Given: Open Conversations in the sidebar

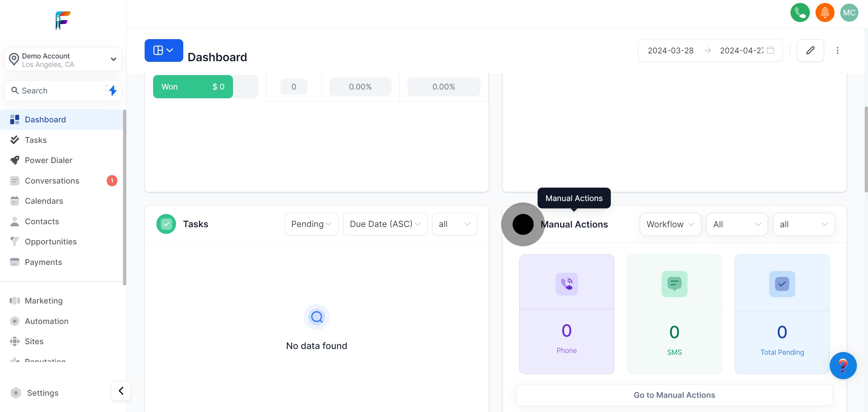Looking at the screenshot, I should tap(52, 181).
